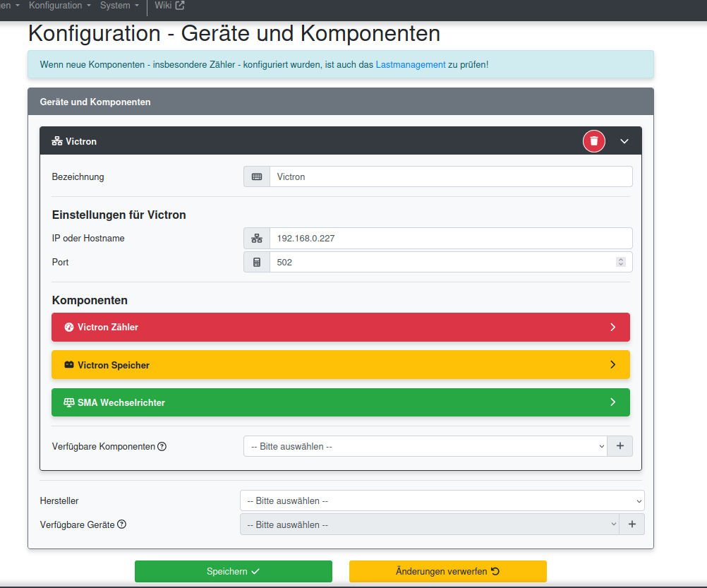Screen dimensions: 707x588
Task: Click network icon beside IP field
Action: coord(257,238)
